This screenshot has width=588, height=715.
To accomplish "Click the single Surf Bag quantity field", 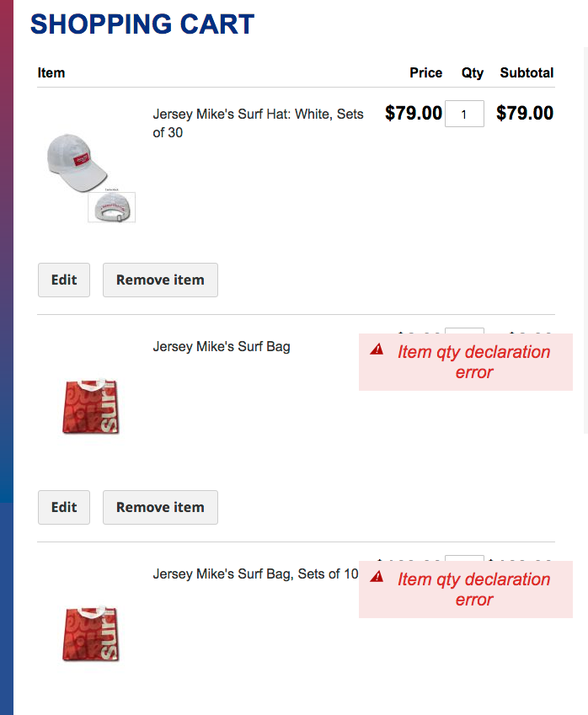I will tap(464, 330).
